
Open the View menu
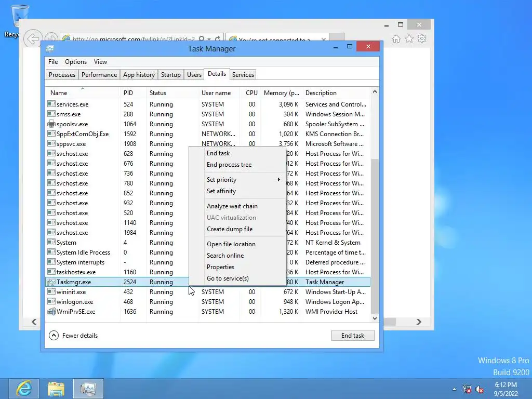click(x=100, y=62)
